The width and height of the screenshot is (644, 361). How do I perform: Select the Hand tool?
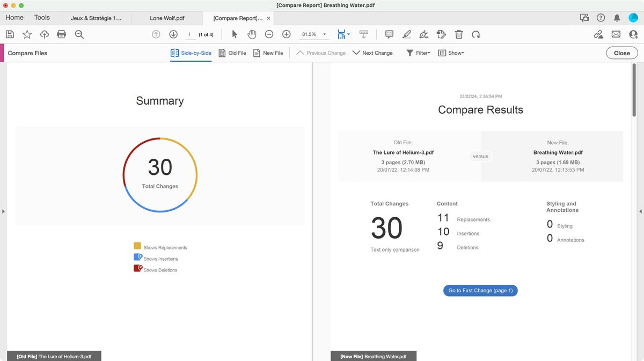[252, 34]
